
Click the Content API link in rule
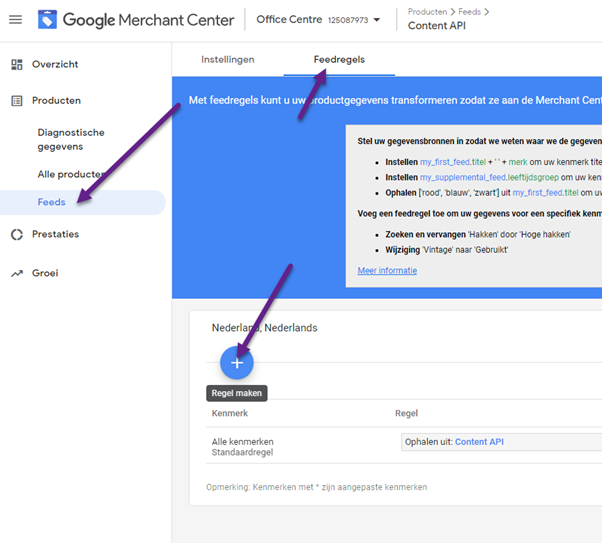pyautogui.click(x=479, y=442)
